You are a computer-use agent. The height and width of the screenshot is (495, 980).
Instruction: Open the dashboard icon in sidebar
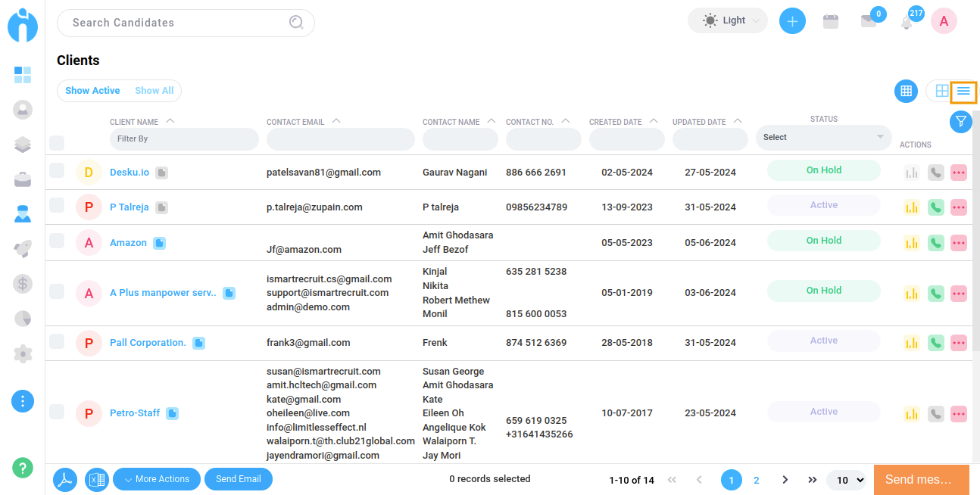click(23, 75)
